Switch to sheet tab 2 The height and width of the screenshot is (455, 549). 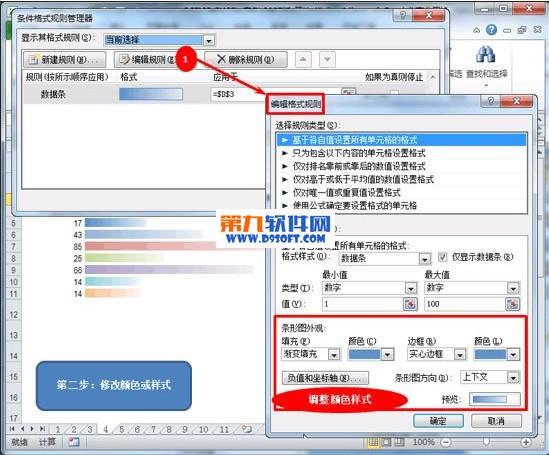pyautogui.click(x=74, y=429)
